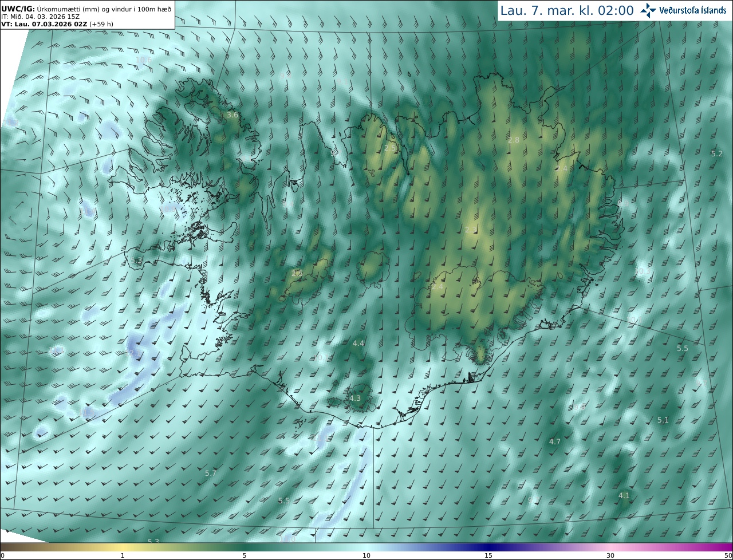
Task: Click the 5.1 value on the map
Action: point(663,420)
